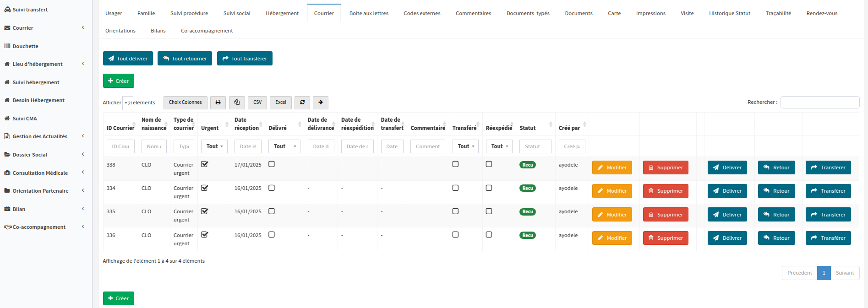Open the Réexpédié filter Tout dropdown
The image size is (868, 308).
[499, 146]
